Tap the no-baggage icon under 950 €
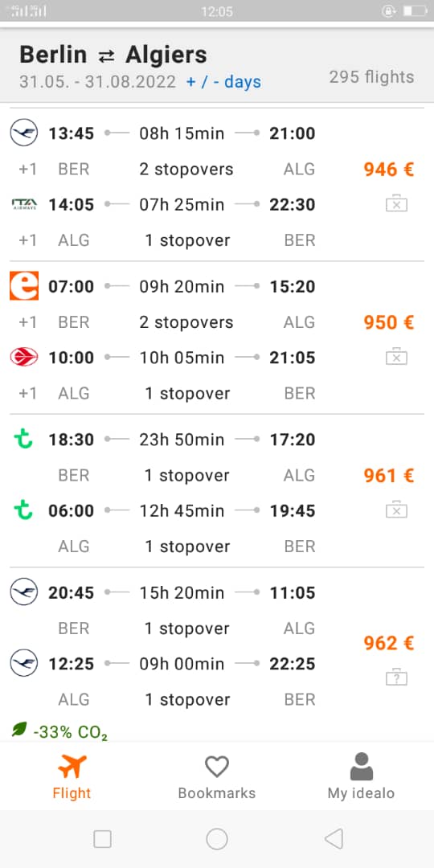The width and height of the screenshot is (434, 868). click(x=396, y=358)
